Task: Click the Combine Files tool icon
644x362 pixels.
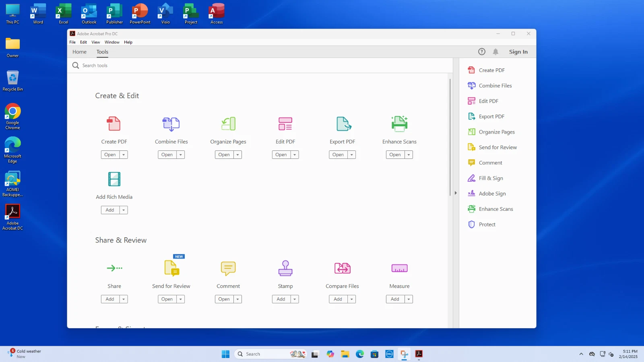Action: point(171,124)
